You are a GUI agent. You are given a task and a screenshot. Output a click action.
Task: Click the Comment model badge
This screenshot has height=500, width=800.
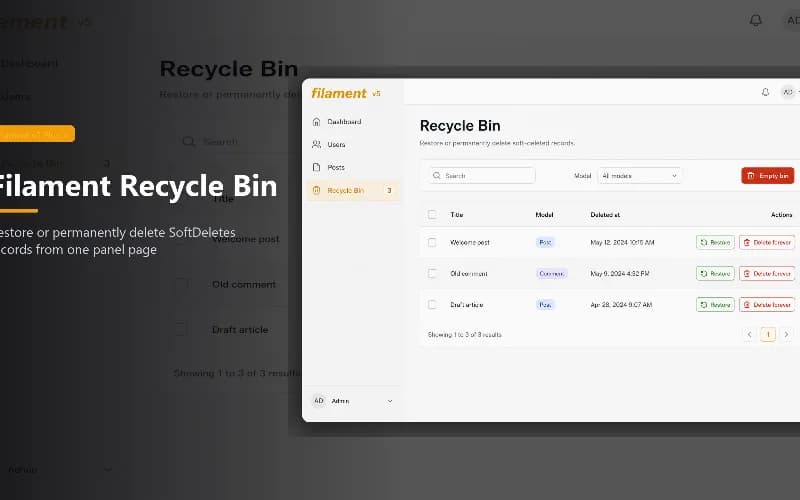pos(552,273)
